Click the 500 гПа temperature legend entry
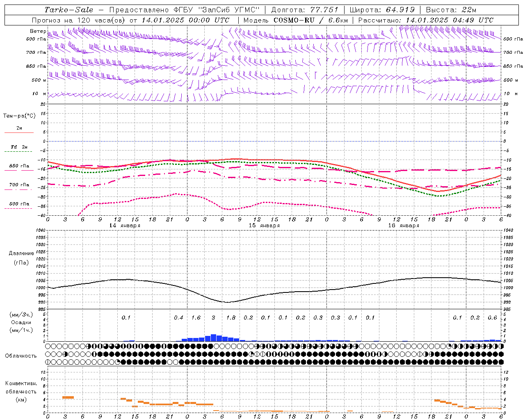The height and width of the screenshot is (420, 525). [x=19, y=204]
